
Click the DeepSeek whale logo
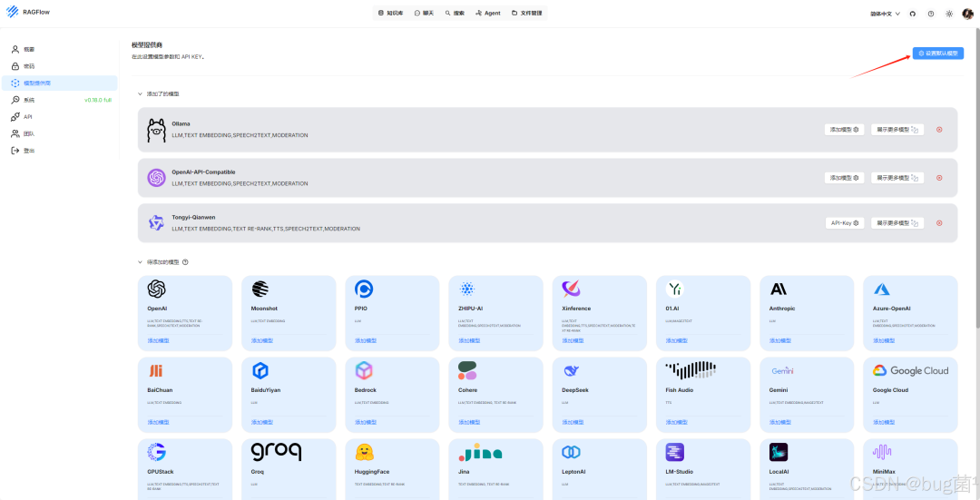click(x=572, y=370)
